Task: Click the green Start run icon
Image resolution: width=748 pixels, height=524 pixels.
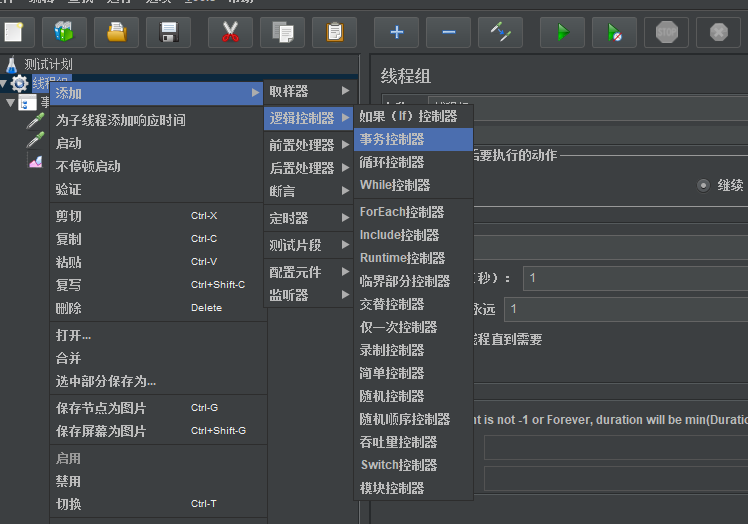Action: click(562, 32)
